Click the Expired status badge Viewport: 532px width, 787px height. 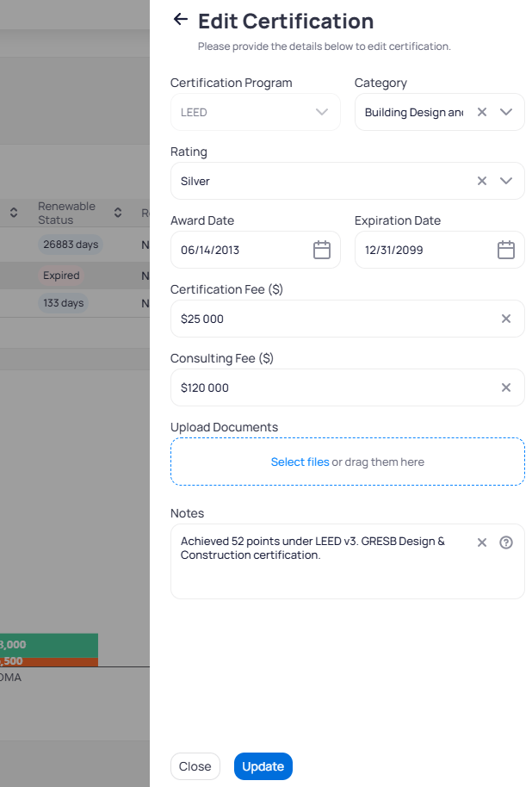pos(61,276)
